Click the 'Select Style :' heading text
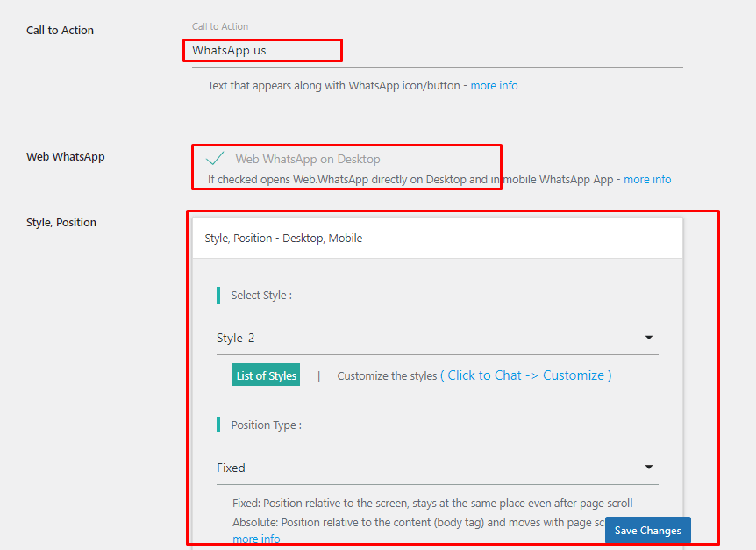The width and height of the screenshot is (756, 550). pyautogui.click(x=261, y=295)
